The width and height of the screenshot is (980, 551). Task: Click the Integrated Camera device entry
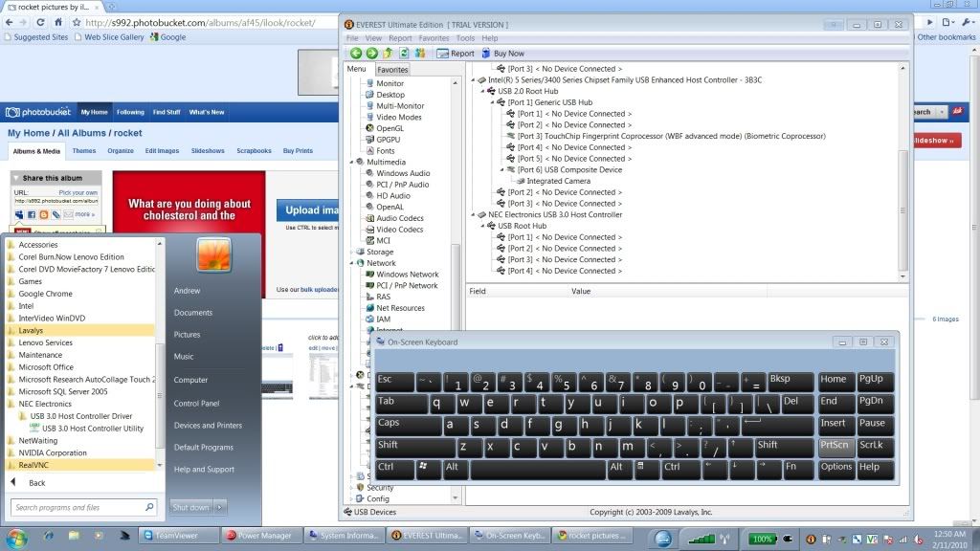[x=558, y=181]
